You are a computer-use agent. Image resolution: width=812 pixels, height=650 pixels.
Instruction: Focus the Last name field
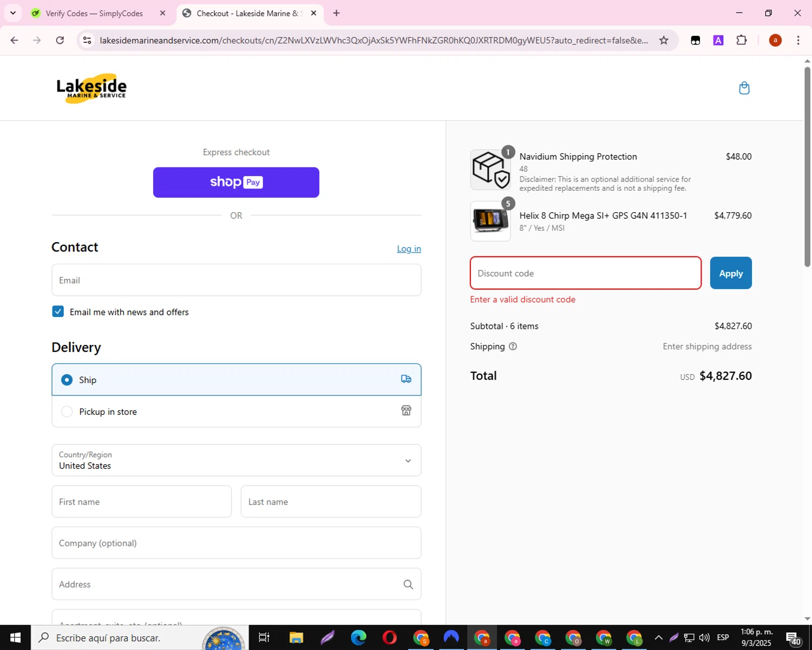(331, 502)
